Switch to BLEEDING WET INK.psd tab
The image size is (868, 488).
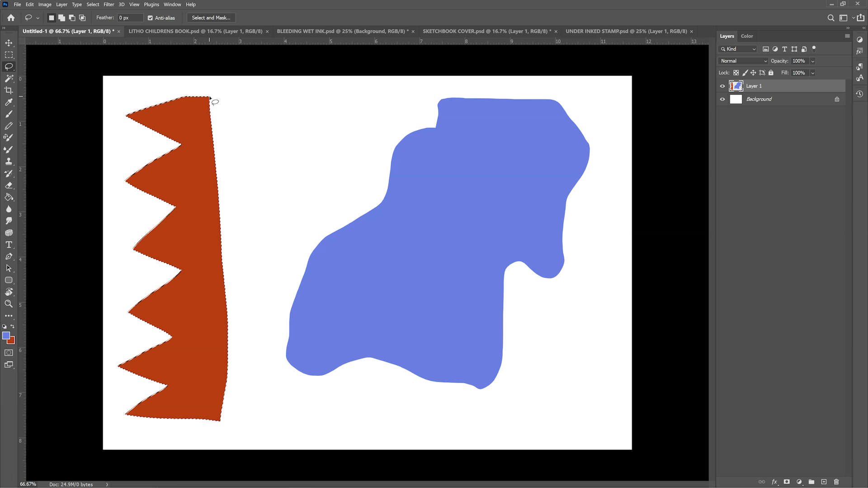342,31
